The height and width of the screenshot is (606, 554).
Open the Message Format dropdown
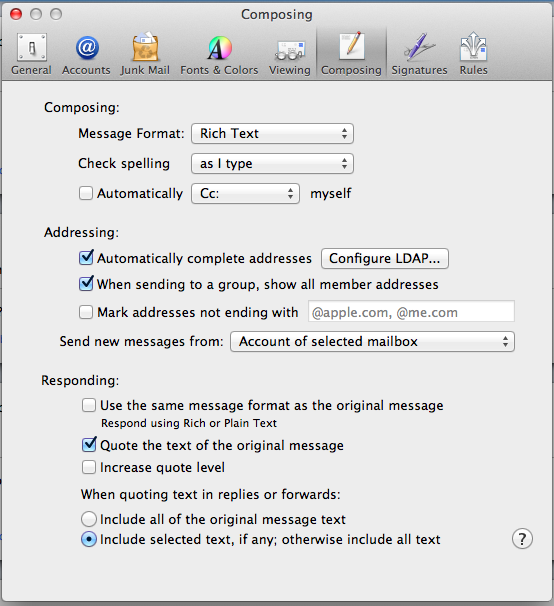click(x=272, y=134)
